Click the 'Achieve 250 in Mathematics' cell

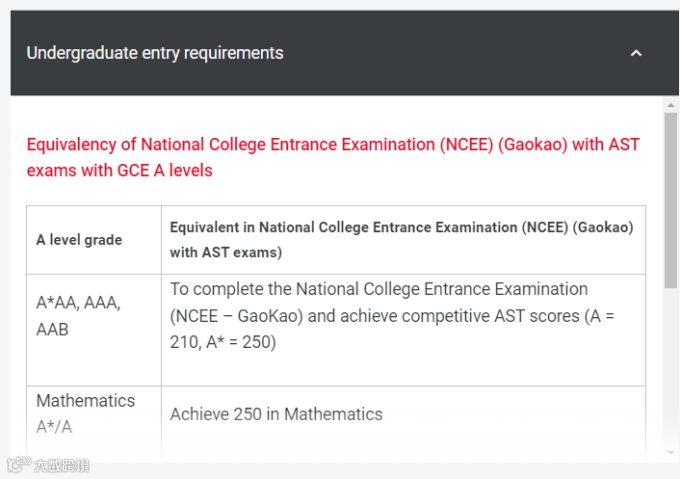[276, 414]
